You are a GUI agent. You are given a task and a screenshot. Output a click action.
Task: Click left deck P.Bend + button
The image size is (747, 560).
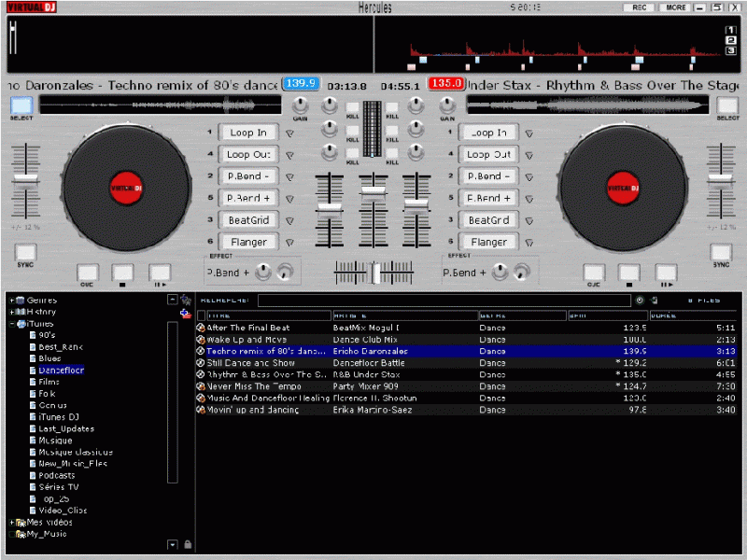248,198
